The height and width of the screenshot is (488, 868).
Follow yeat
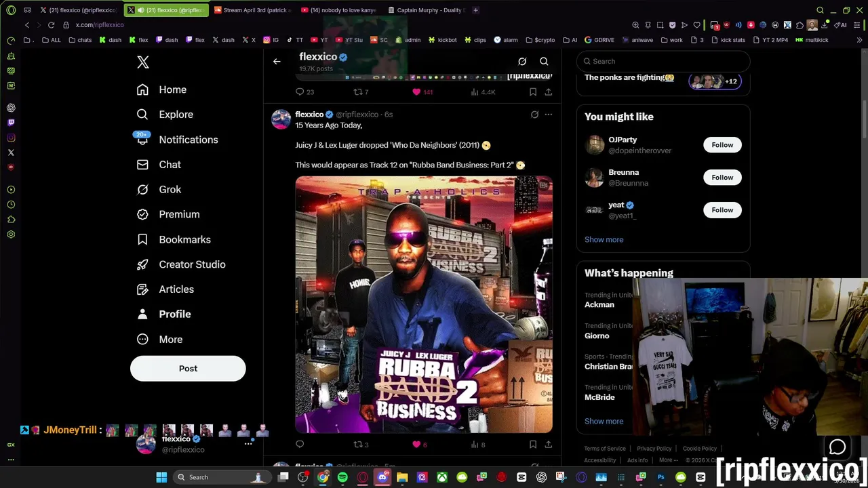[722, 210]
